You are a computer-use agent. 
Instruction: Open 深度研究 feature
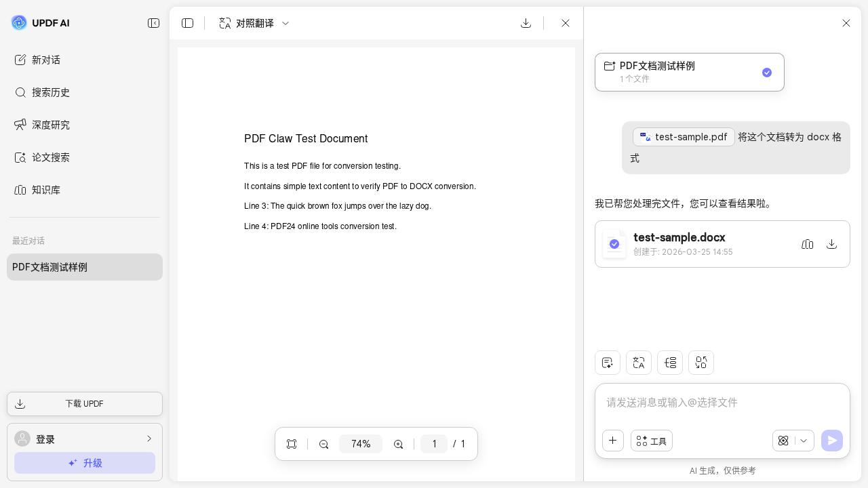tap(50, 125)
